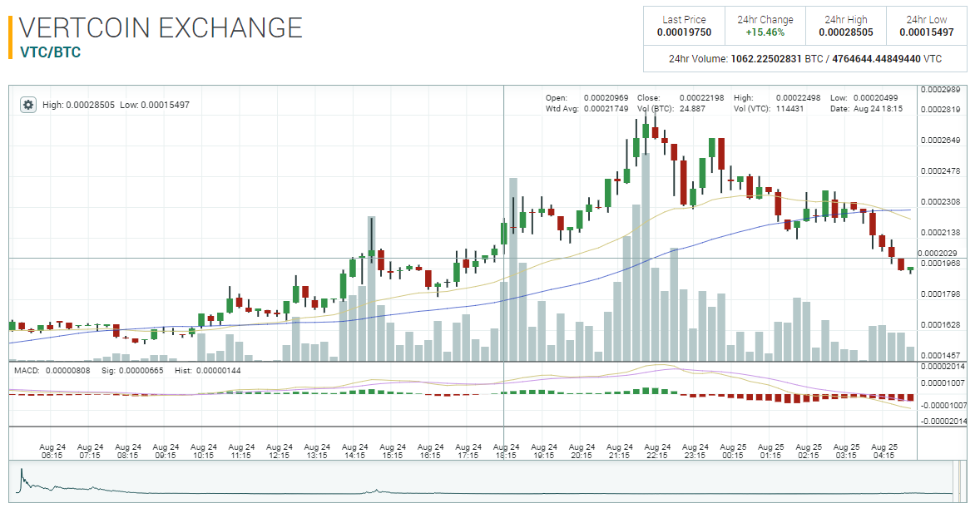This screenshot has width=980, height=518.
Task: Click the Hist value 0.00000144
Action: (218, 371)
